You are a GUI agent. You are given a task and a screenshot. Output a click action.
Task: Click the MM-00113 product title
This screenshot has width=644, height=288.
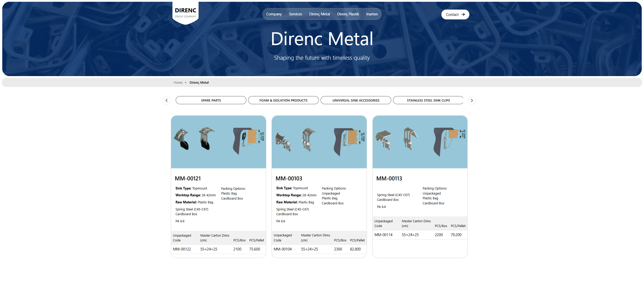389,179
